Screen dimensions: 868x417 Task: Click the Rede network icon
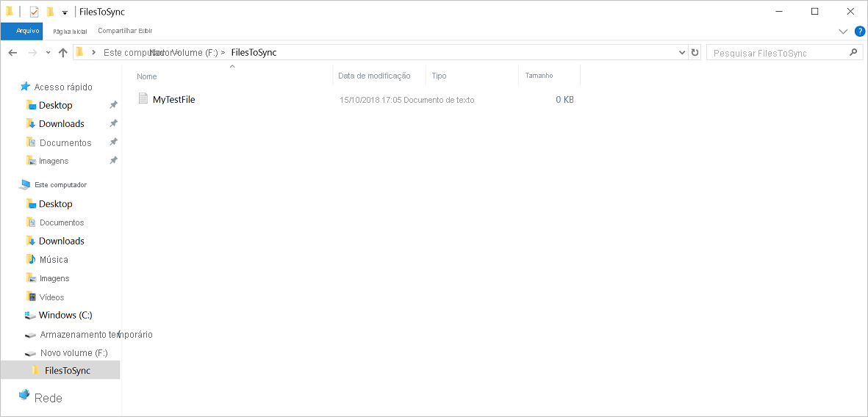click(24, 395)
